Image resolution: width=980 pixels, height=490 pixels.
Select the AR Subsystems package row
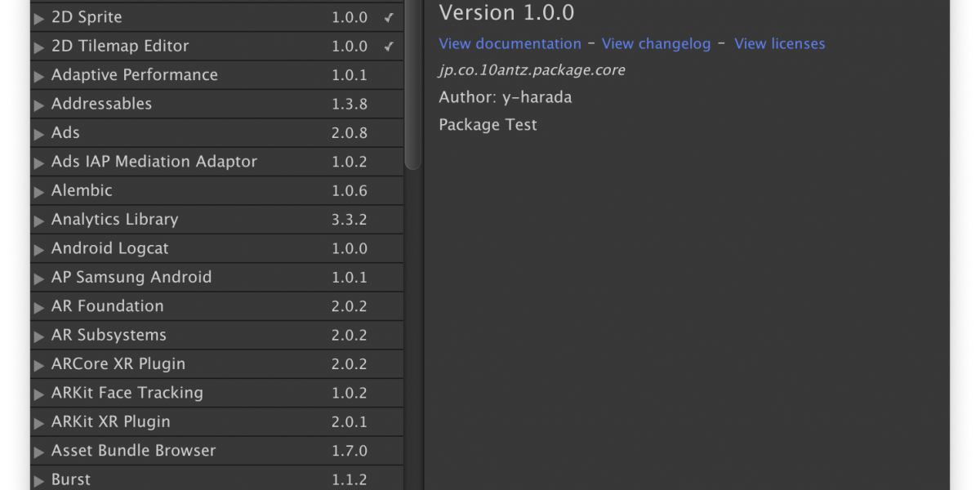tap(109, 336)
